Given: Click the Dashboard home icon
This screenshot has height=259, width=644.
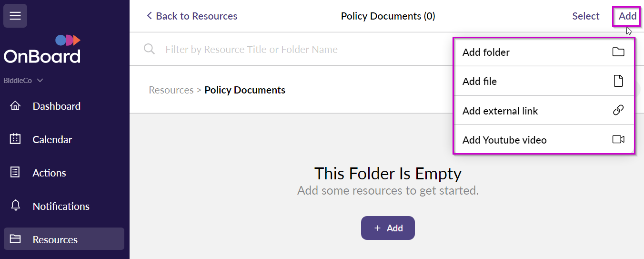Looking at the screenshot, I should click(x=15, y=106).
